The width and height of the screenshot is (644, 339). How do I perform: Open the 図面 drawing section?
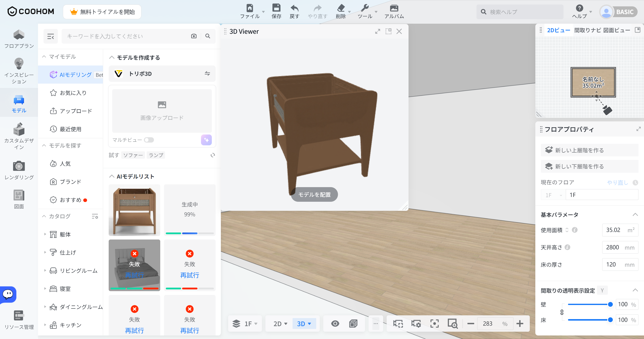pyautogui.click(x=19, y=199)
